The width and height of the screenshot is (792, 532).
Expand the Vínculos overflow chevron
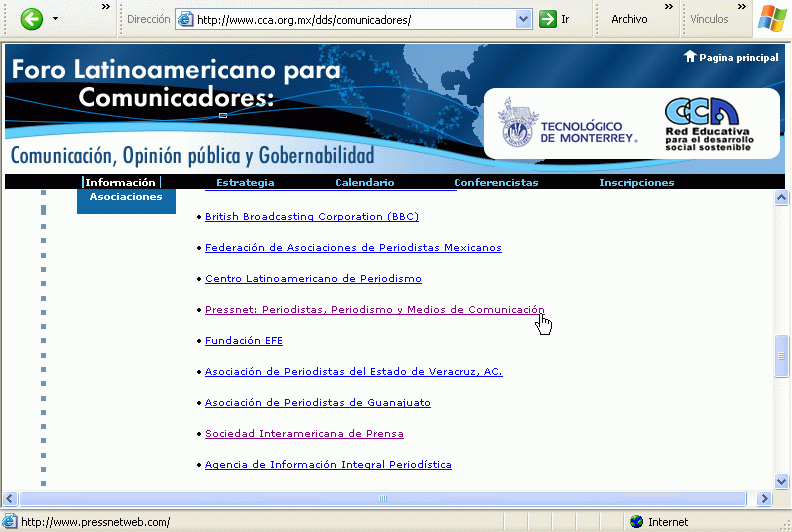pos(741,7)
